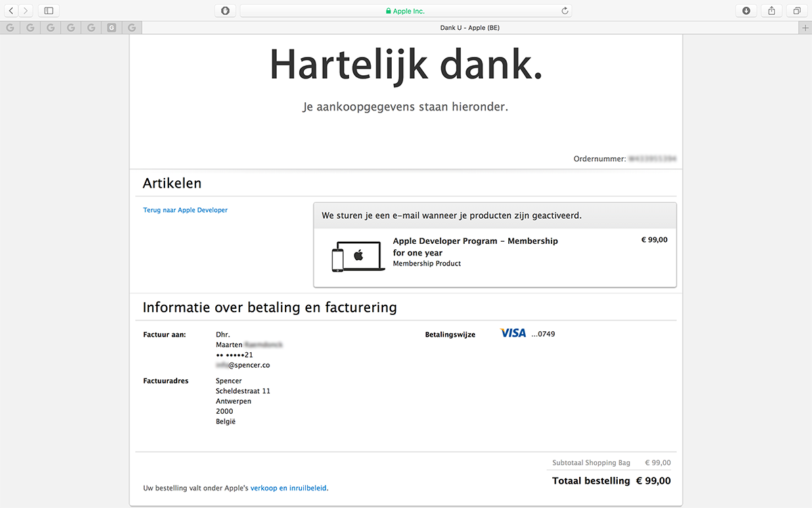Click the 'Hartelijk dank.' heading
812x508 pixels.
406,65
